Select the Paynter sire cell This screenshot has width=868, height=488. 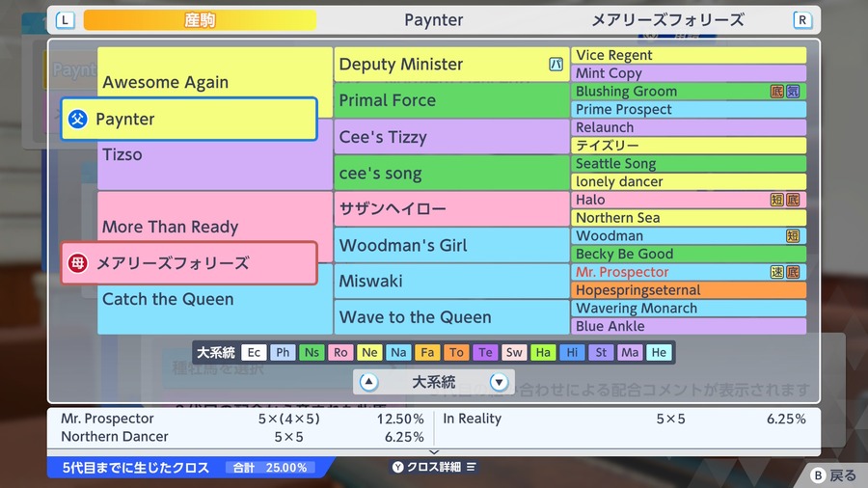point(189,119)
